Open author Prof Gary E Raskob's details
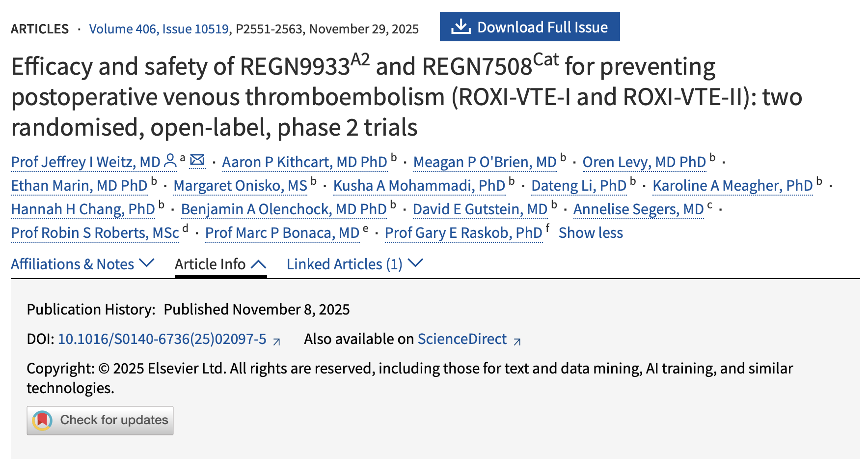Screen dimensions: 868x459 [463, 233]
